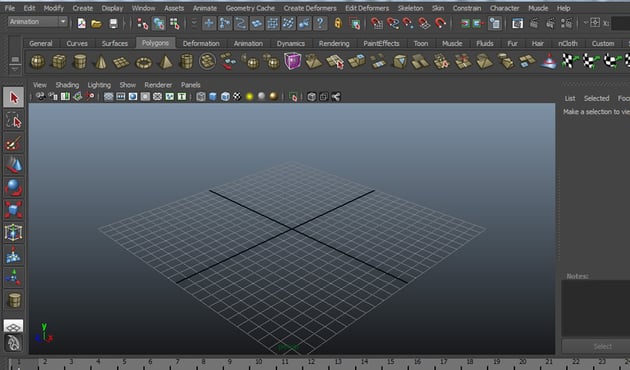Select the Scale tool in the toolbox
Image resolution: width=630 pixels, height=370 pixels.
coord(14,210)
